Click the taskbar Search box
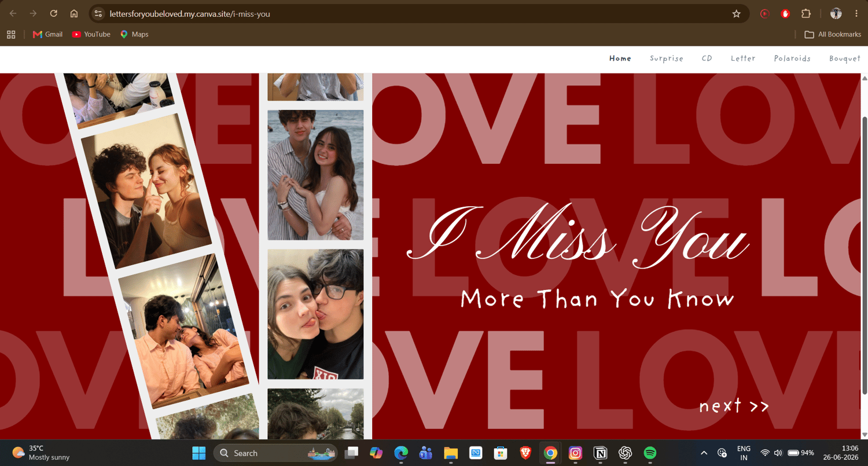 [275, 453]
